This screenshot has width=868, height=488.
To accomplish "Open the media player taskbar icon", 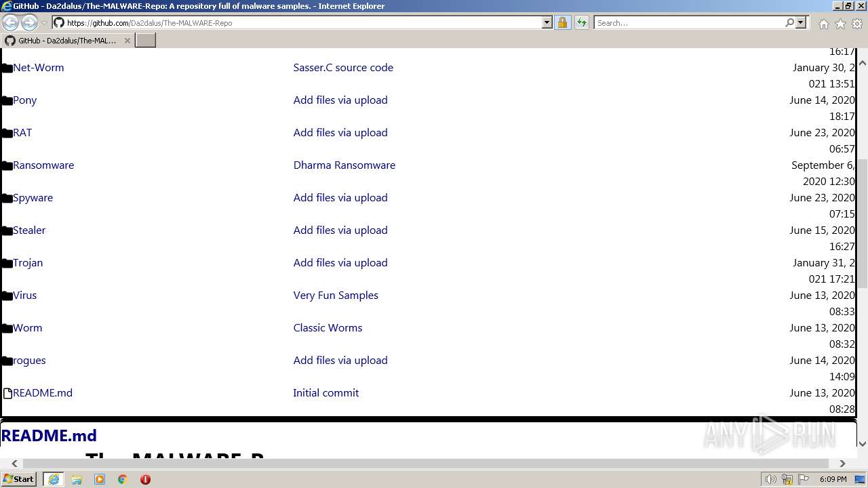I will coord(100,479).
